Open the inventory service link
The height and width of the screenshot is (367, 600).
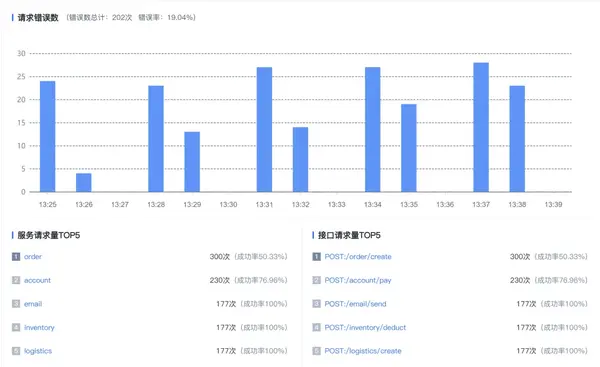point(39,328)
